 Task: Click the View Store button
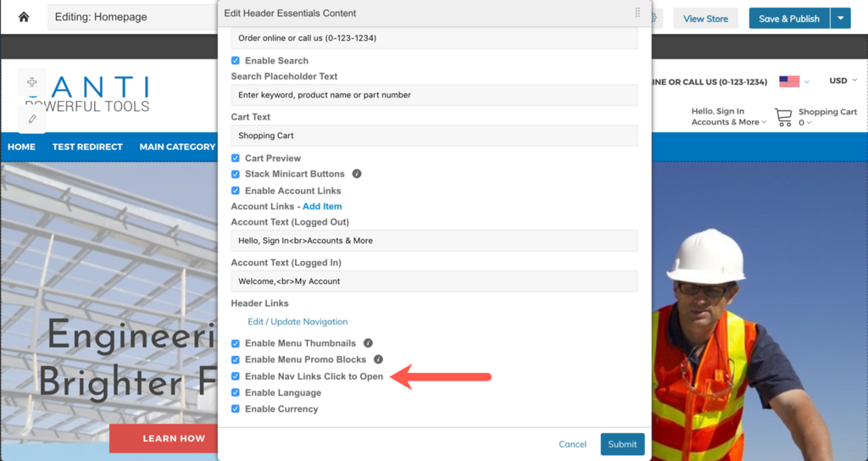point(705,19)
